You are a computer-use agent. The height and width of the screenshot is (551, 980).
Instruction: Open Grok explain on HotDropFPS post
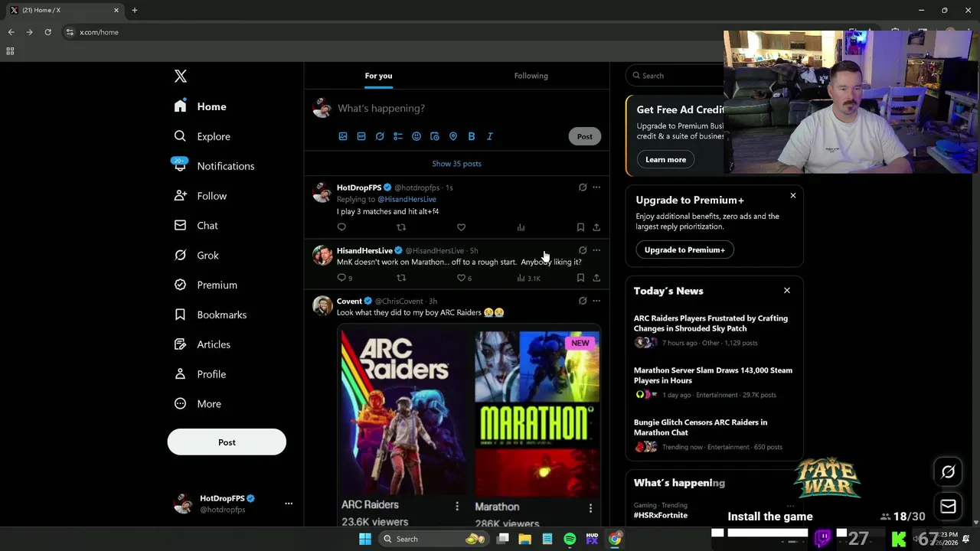click(583, 187)
